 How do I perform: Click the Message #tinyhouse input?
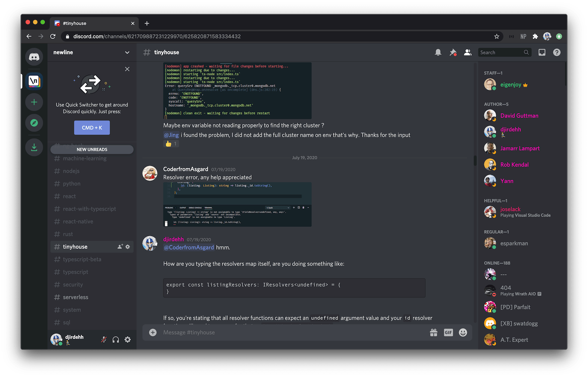293,332
